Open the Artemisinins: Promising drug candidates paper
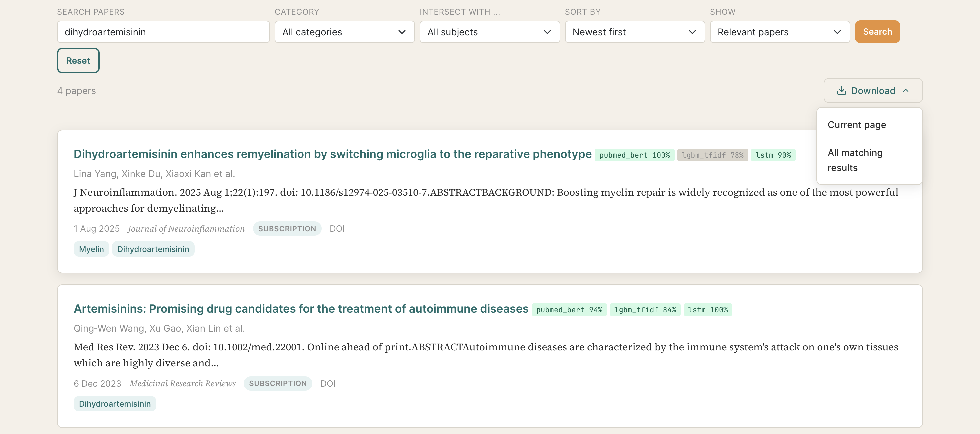This screenshot has width=980, height=434. point(301,309)
